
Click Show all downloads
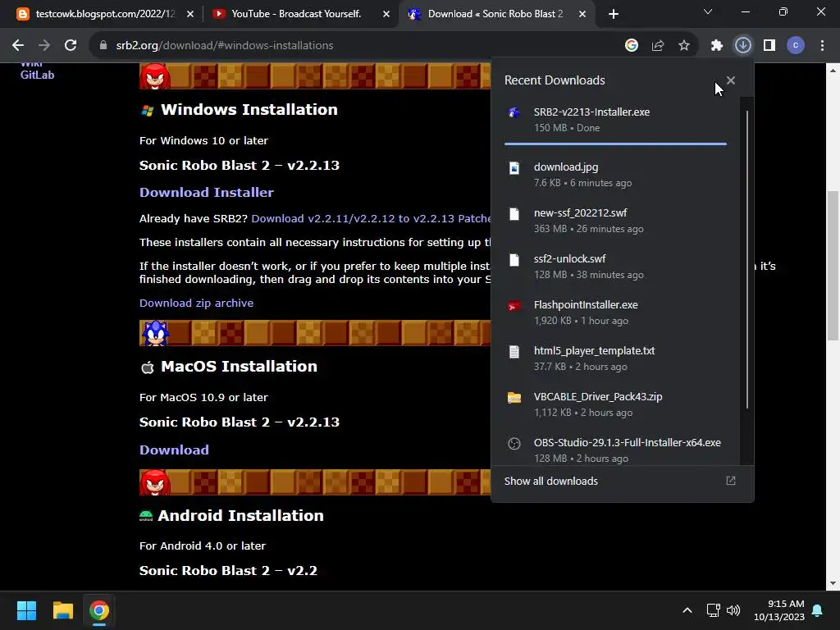pos(550,481)
